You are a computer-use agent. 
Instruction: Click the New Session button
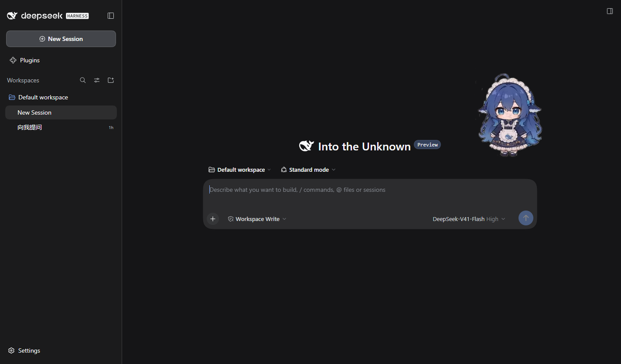pos(61,39)
